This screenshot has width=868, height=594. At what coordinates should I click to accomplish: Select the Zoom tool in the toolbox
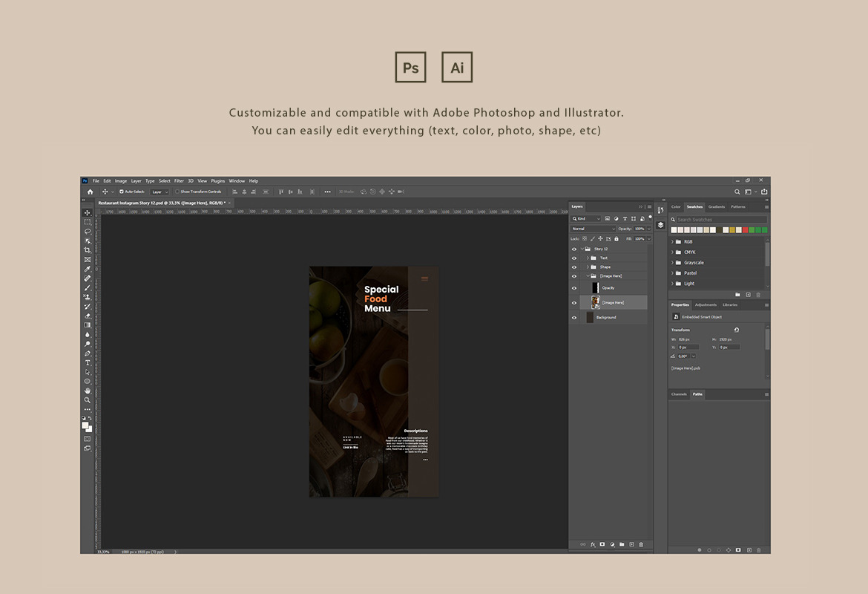pyautogui.click(x=88, y=400)
